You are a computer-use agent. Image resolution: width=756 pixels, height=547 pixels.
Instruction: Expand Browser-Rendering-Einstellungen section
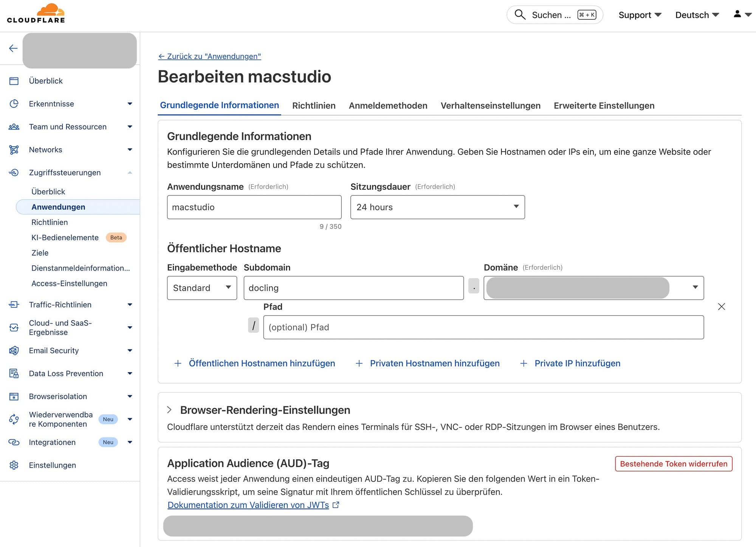coord(169,410)
